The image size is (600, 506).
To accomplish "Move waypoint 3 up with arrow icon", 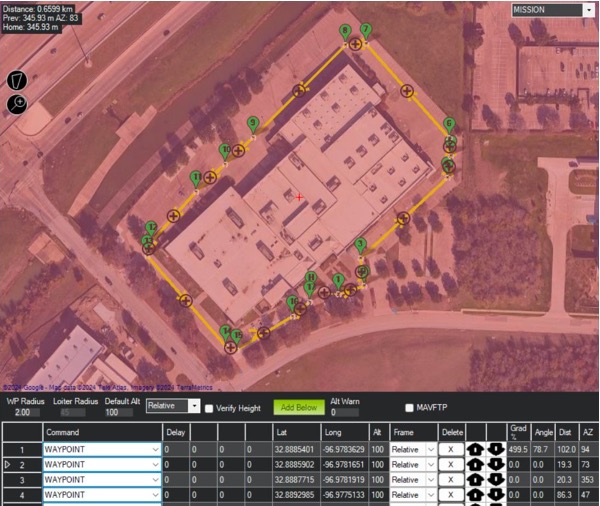I will [x=476, y=480].
